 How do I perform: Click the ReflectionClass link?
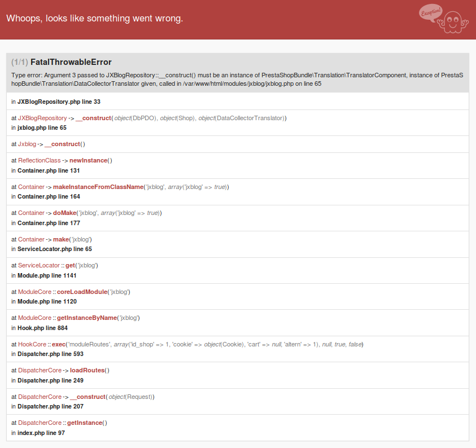pyautogui.click(x=40, y=160)
